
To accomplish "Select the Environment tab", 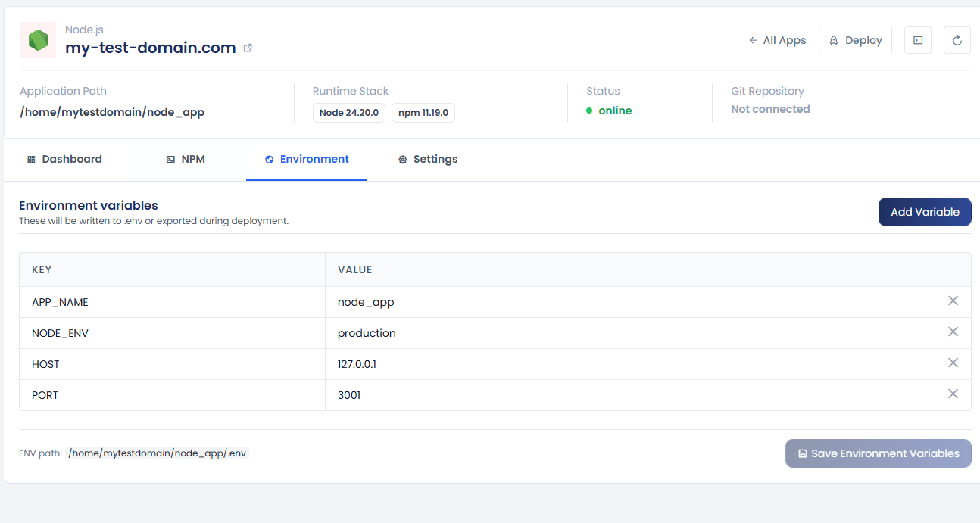I will [x=307, y=159].
